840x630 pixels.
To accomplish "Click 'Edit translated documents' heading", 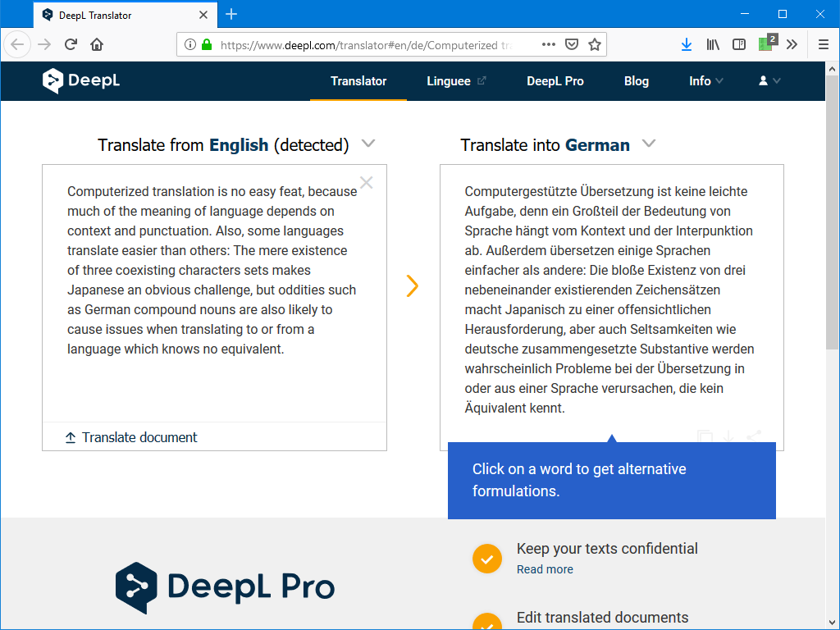I will click(x=602, y=617).
